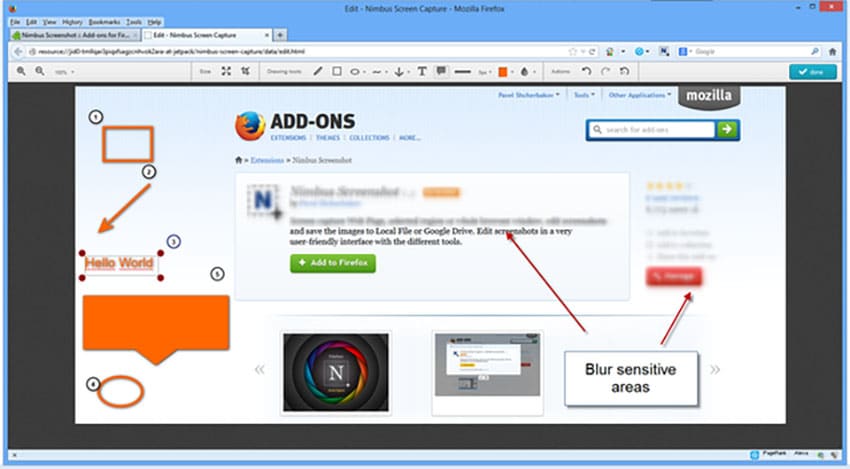Close the Edit - Nimbus Screen Capture tab

[x=267, y=35]
